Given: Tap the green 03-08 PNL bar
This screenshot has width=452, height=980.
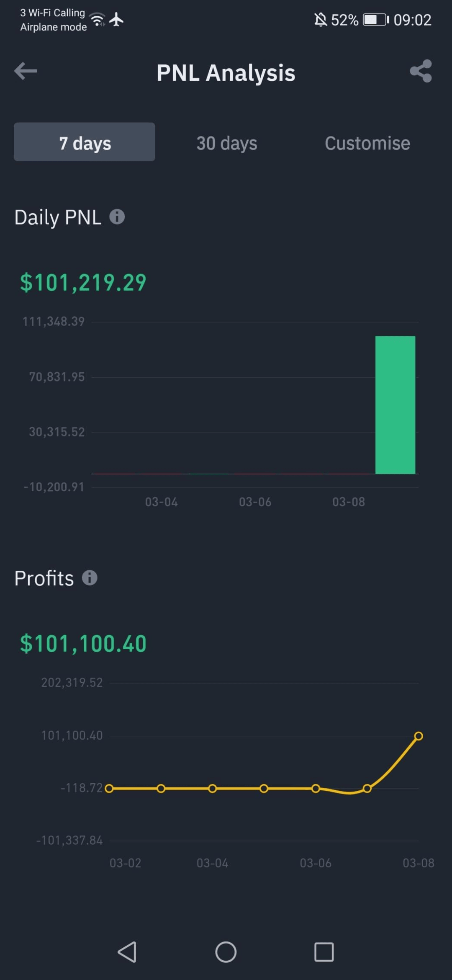Looking at the screenshot, I should (395, 405).
